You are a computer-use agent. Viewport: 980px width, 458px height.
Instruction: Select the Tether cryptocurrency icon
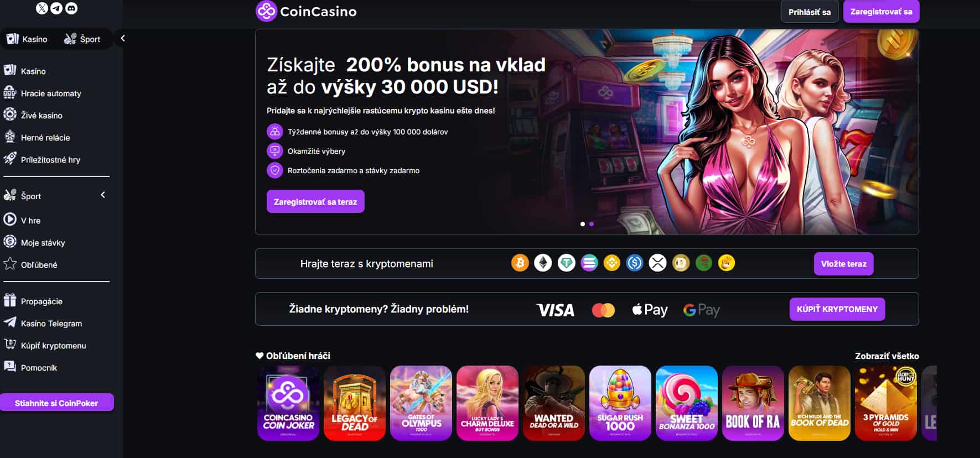pos(566,263)
